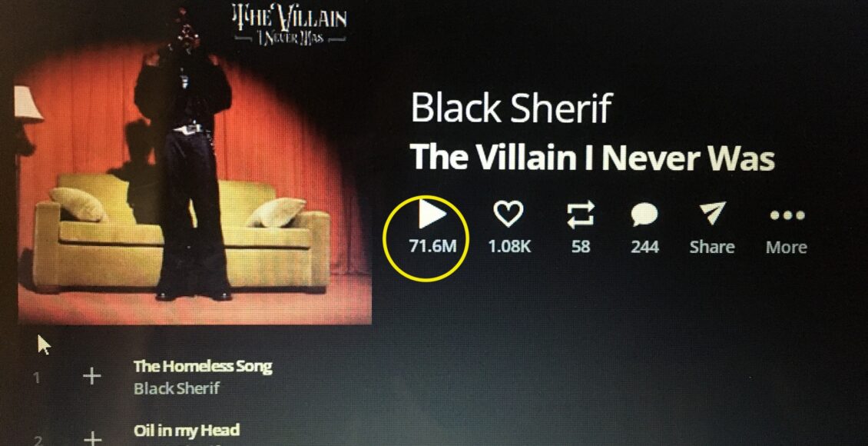
Task: Play The Villain I Never Was album
Action: pos(432,213)
